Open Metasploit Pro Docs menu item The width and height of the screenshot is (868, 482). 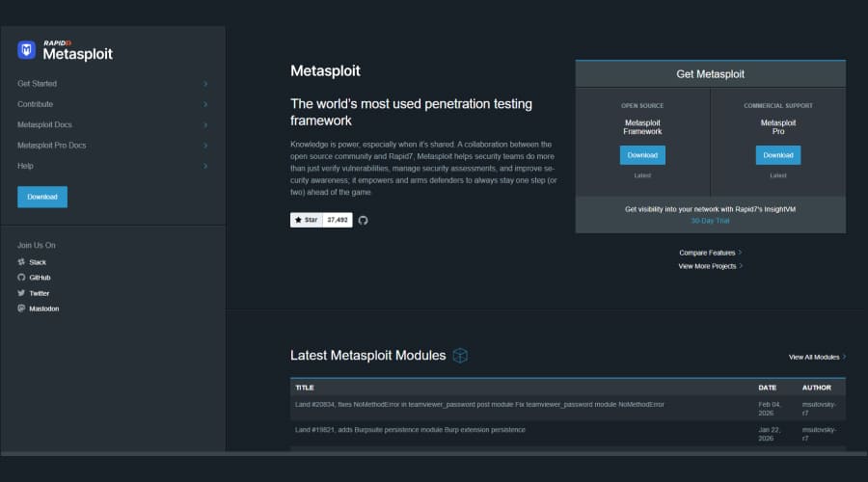[x=51, y=145]
